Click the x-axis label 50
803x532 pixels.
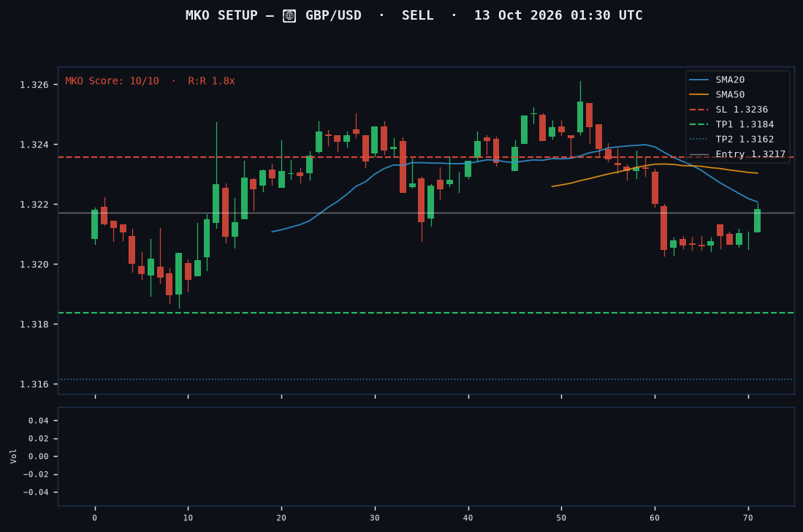point(561,517)
